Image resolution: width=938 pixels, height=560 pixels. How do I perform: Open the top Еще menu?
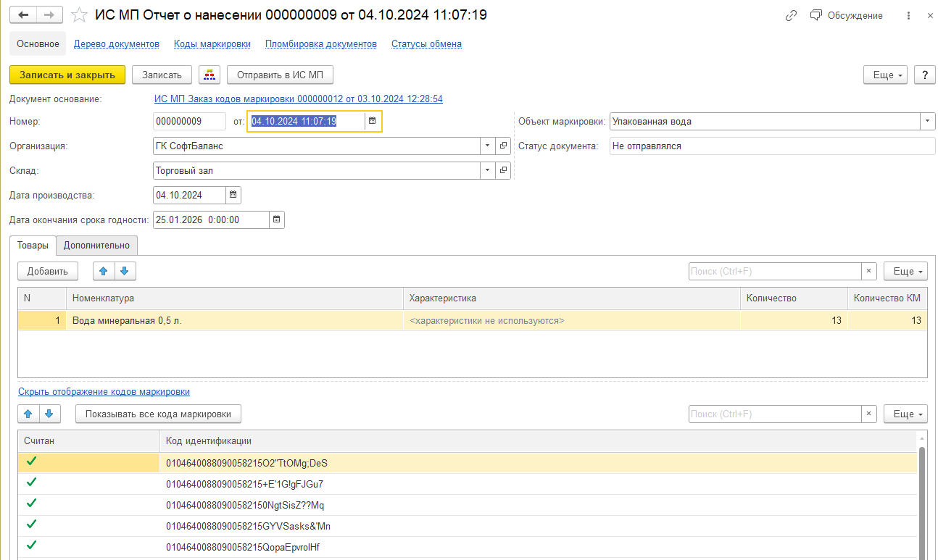click(x=884, y=75)
